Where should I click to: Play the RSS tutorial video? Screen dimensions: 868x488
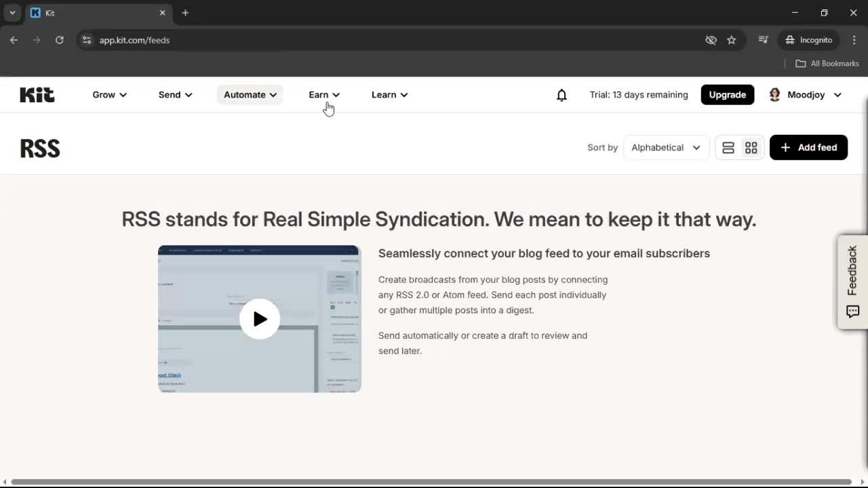(260, 319)
